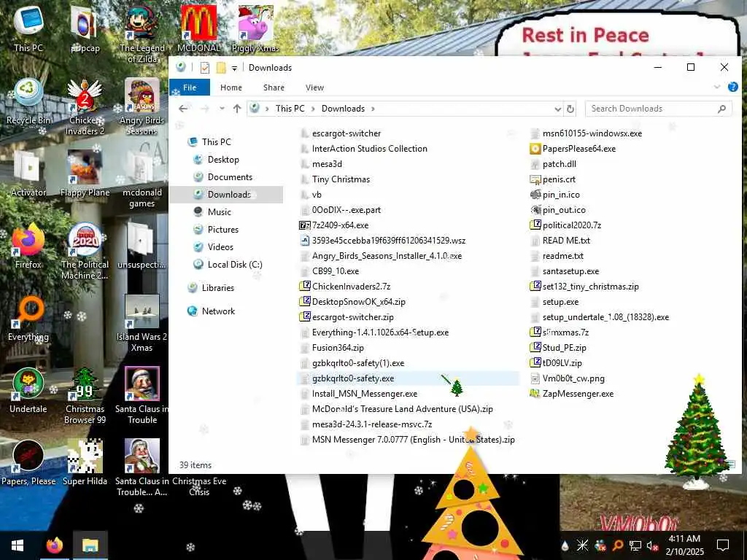Select file ZapMessenger.exe
Viewport: 747px width, 560px height.
[x=578, y=394]
